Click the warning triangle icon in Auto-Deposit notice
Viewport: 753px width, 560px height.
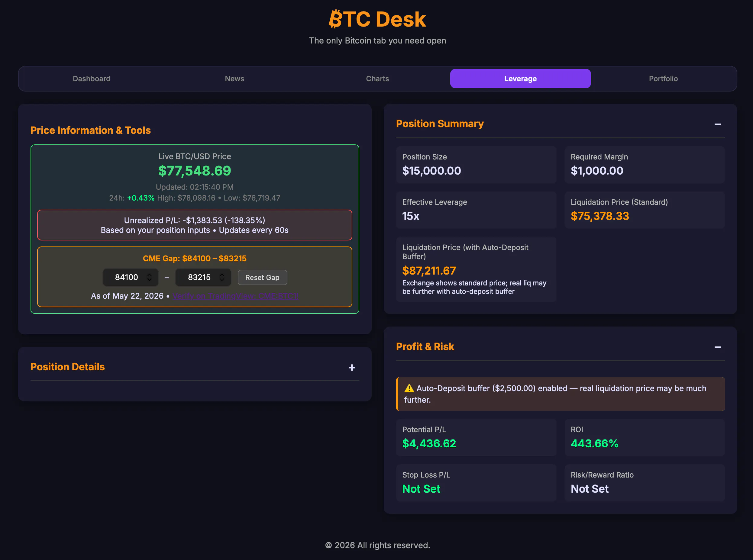[409, 388]
